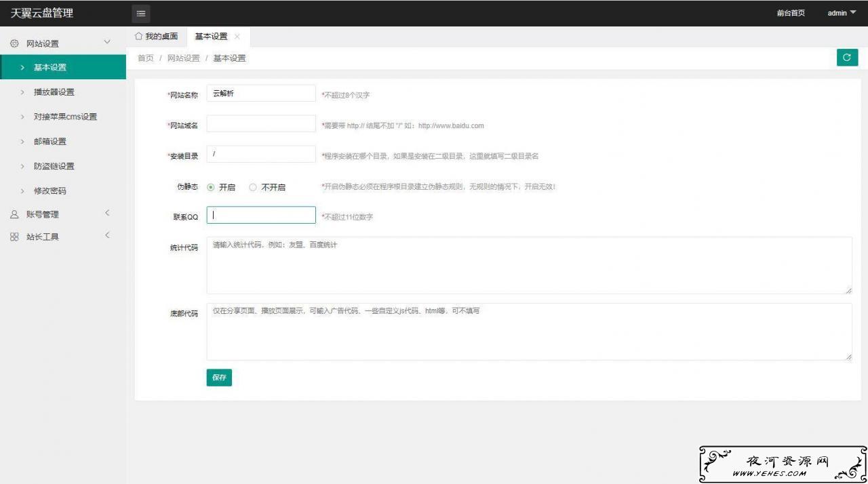Click the home icon on 我的桌面 tab
The width and height of the screenshot is (868, 484).
tap(138, 36)
